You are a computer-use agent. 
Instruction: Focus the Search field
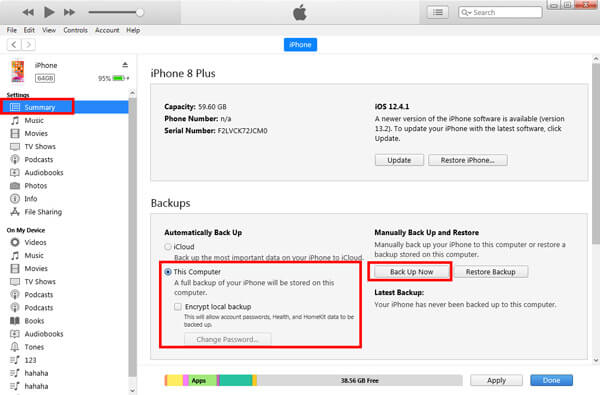tap(500, 13)
